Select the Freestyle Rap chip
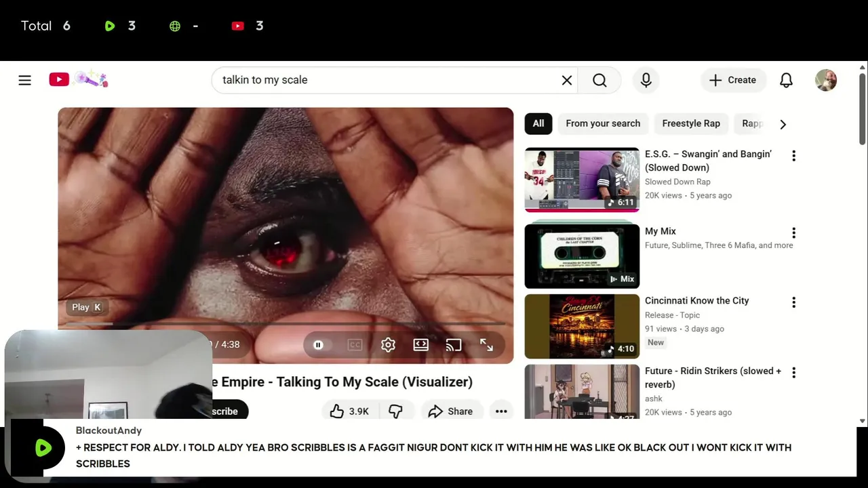This screenshot has width=868, height=488. point(691,123)
